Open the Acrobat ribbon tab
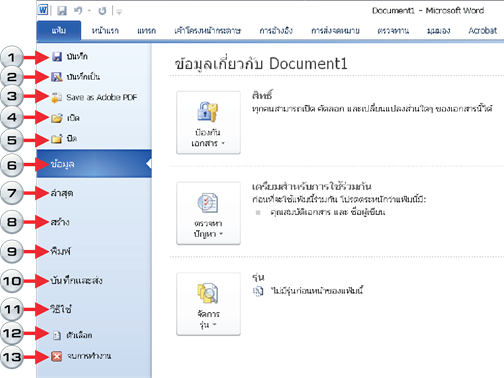 pos(482,30)
